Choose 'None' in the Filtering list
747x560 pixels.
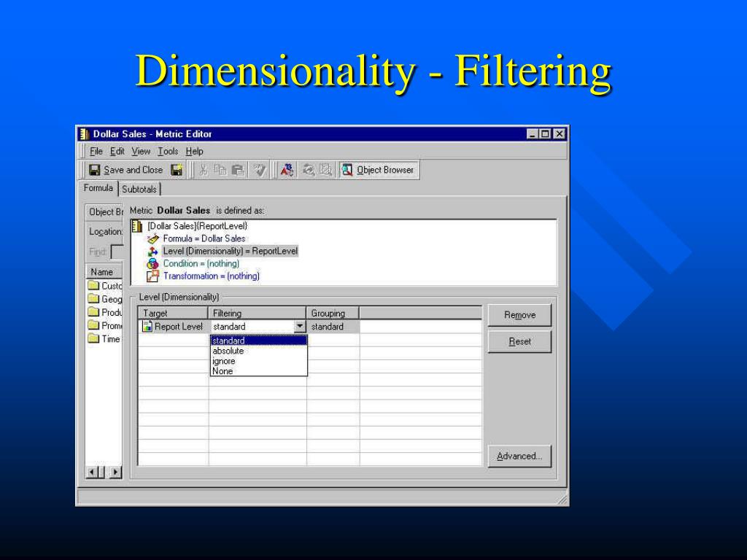pyautogui.click(x=259, y=371)
